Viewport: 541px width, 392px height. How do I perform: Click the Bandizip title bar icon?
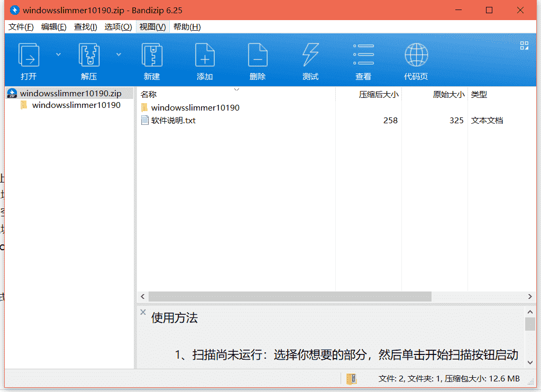(x=14, y=10)
